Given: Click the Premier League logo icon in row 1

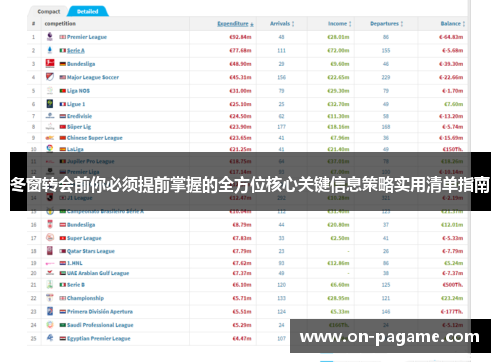Looking at the screenshot, I should pos(50,37).
